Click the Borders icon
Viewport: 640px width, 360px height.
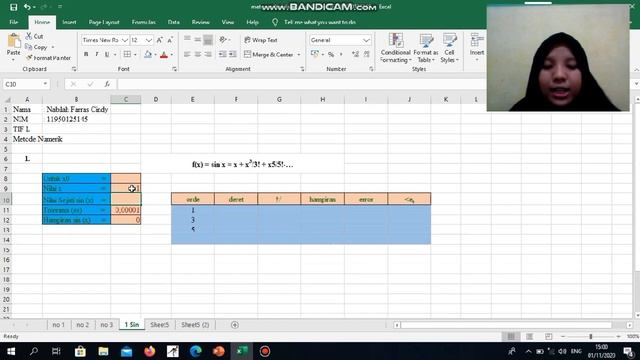[x=127, y=54]
